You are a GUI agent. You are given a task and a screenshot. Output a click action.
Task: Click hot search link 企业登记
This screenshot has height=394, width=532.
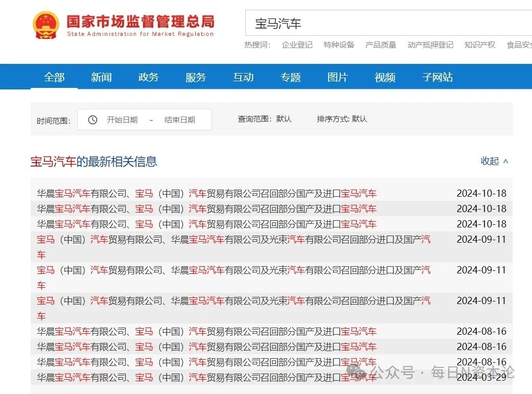pos(297,45)
